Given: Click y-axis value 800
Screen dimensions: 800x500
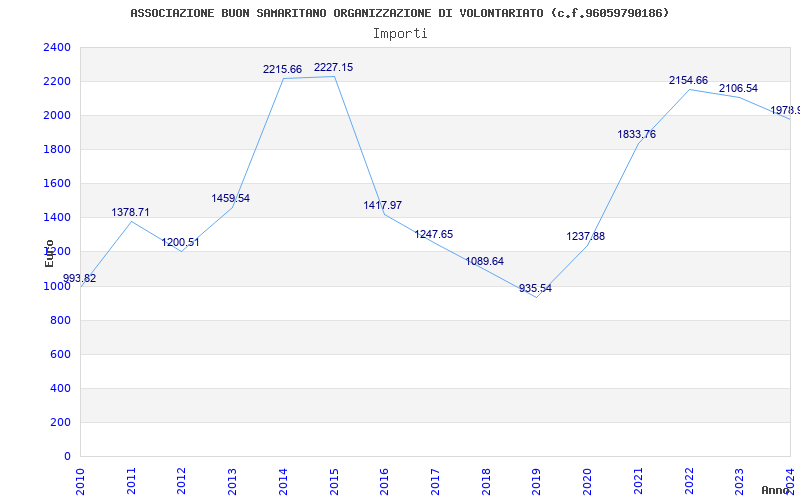Looking at the screenshot, I should (x=61, y=320).
